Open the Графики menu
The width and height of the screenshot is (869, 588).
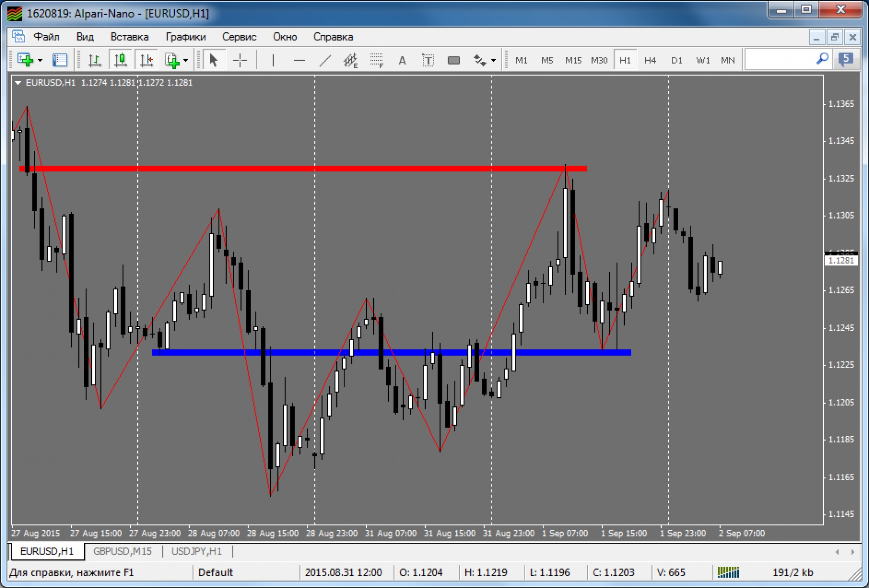coord(186,37)
